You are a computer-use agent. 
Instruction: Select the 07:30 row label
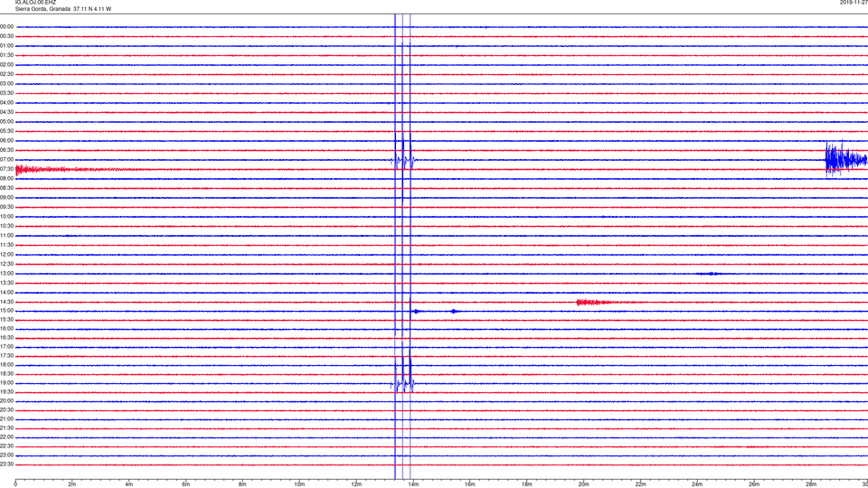pyautogui.click(x=6, y=169)
